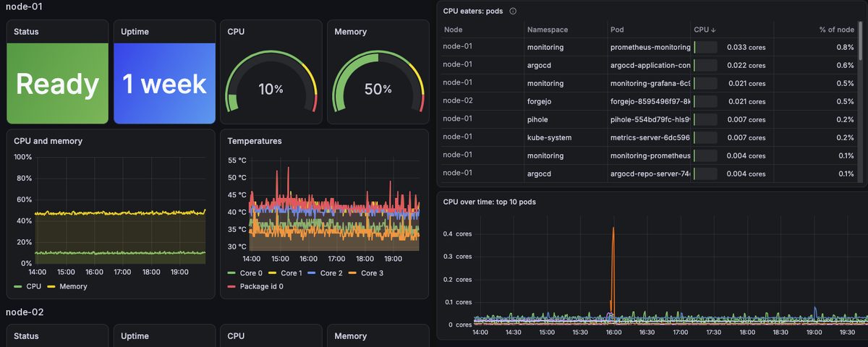868x347 pixels.
Task: Click the 0.007 cores value in pihole row
Action: pos(746,119)
